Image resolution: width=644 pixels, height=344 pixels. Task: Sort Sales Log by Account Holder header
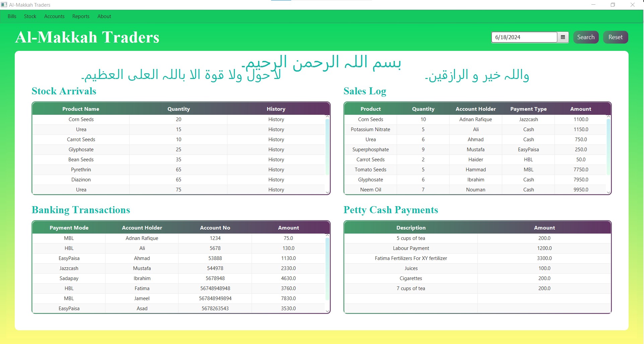click(476, 109)
